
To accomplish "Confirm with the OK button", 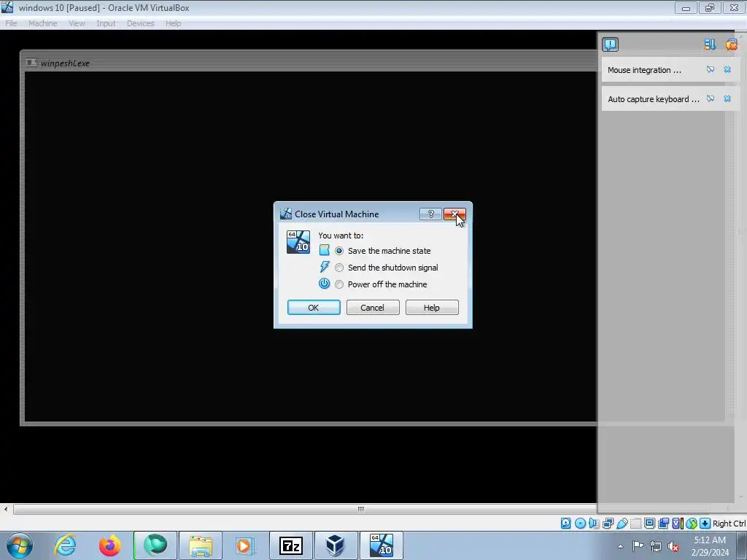I will click(314, 308).
